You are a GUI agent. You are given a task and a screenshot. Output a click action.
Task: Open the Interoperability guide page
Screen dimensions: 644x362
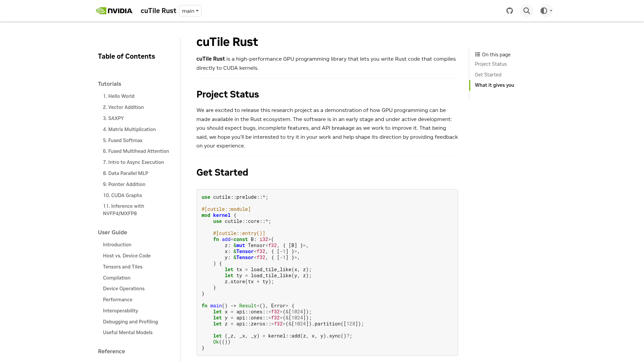click(x=120, y=311)
